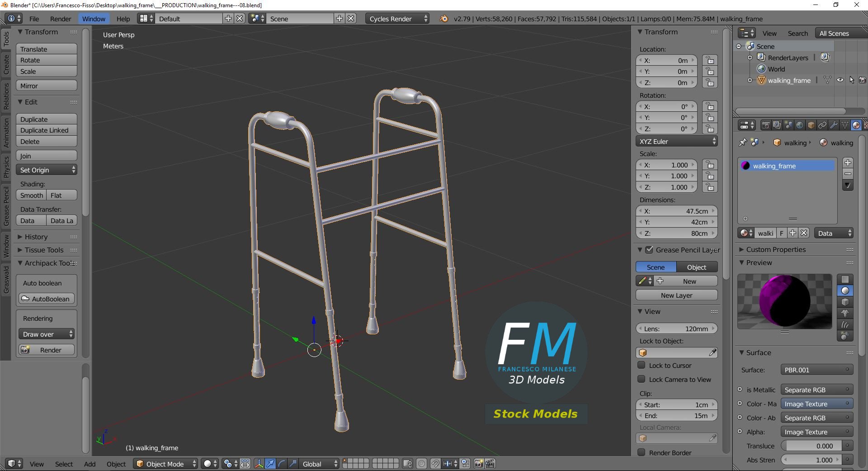Toggle lock for Location X

point(710,61)
